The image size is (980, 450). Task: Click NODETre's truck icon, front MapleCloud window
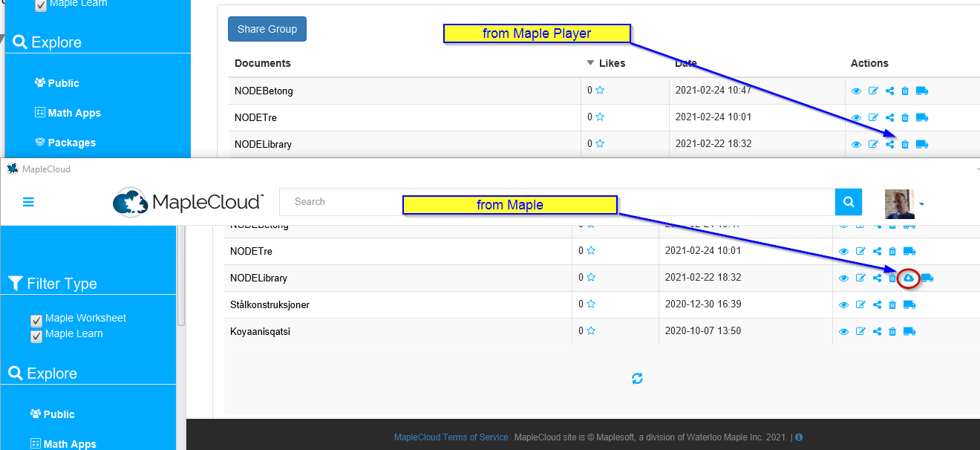click(909, 251)
